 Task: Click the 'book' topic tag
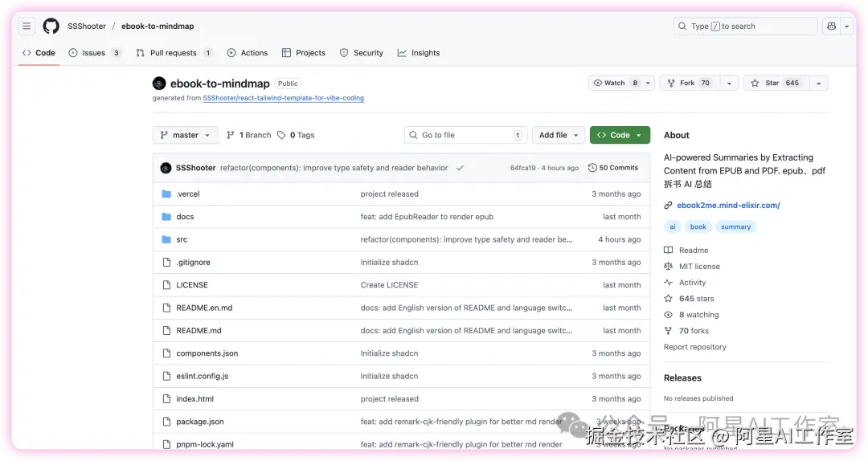(698, 227)
